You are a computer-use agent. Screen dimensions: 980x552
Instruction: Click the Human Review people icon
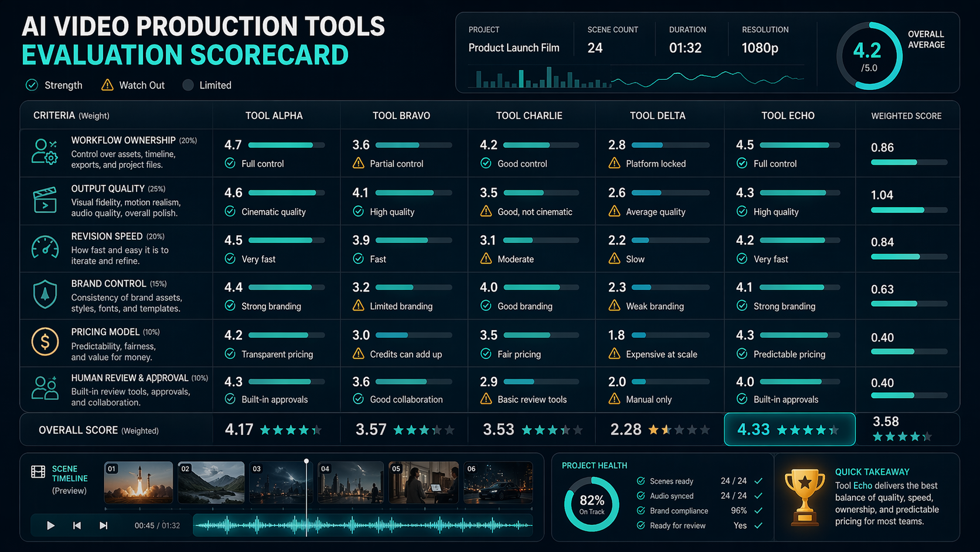45,388
